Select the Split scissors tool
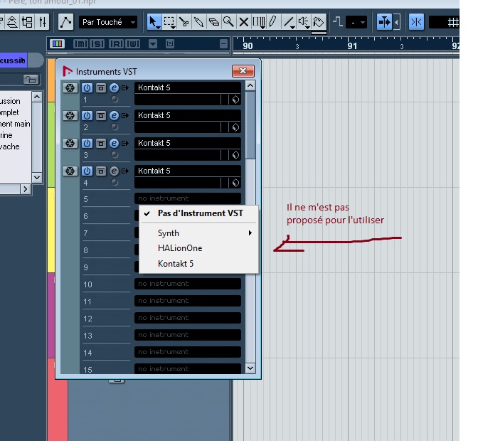This screenshot has width=478, height=448. [x=184, y=22]
